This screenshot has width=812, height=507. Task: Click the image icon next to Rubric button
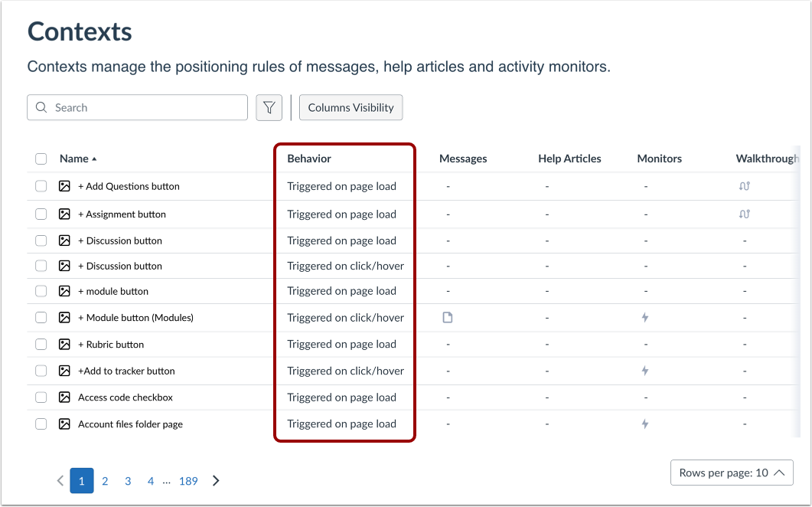64,344
